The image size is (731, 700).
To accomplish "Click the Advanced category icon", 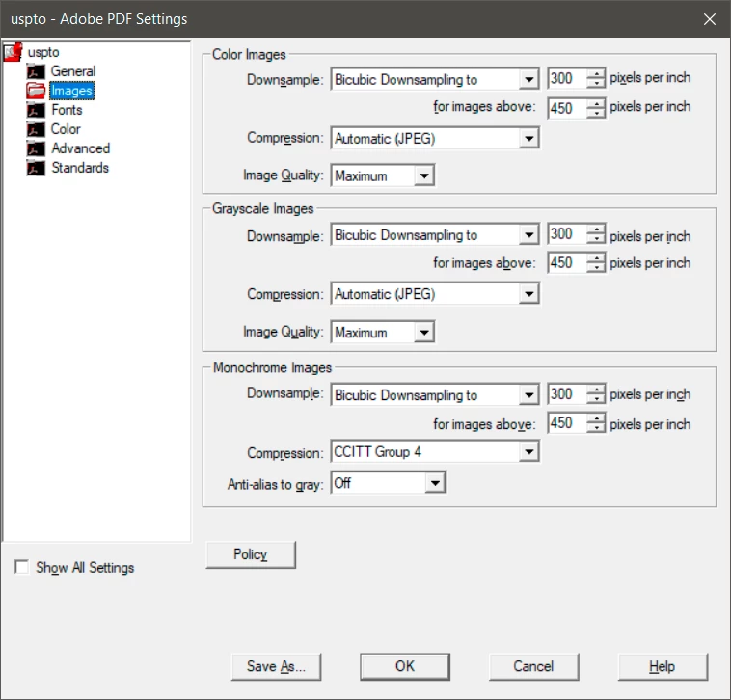I will [36, 148].
